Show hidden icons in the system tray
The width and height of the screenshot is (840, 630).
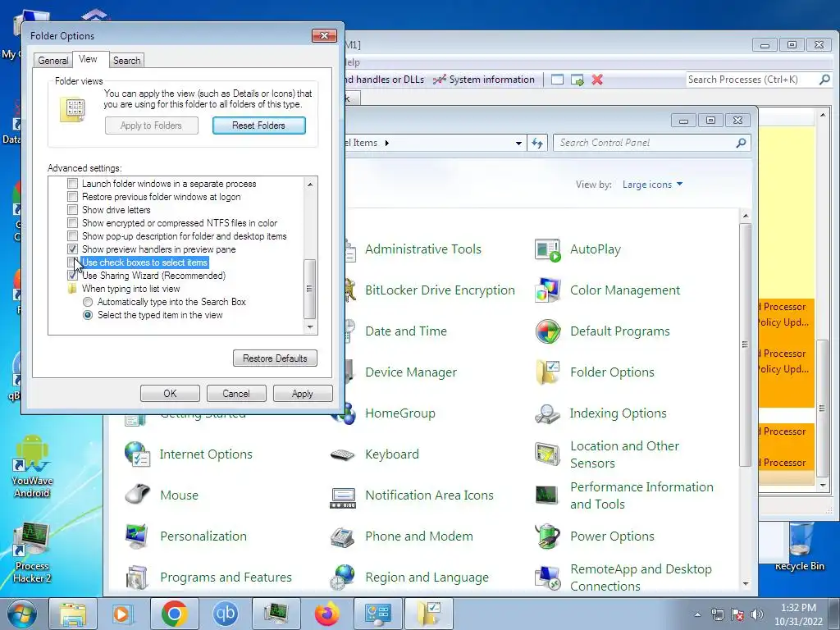click(x=697, y=614)
